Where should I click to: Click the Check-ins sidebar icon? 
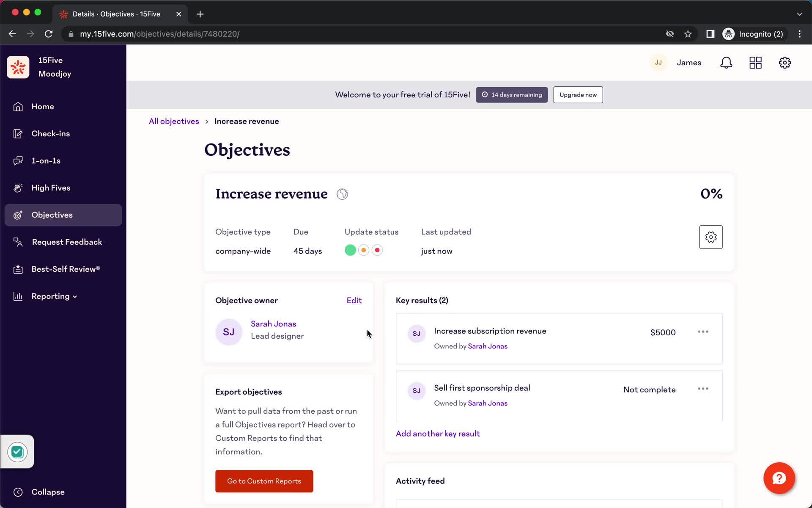(17, 133)
